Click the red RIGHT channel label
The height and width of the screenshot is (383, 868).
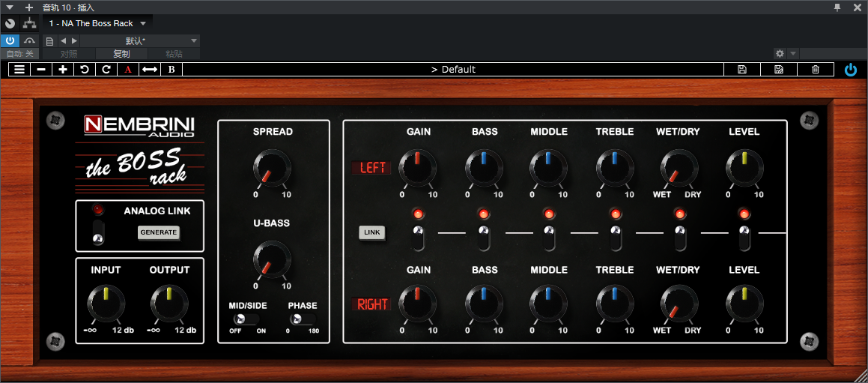click(371, 304)
